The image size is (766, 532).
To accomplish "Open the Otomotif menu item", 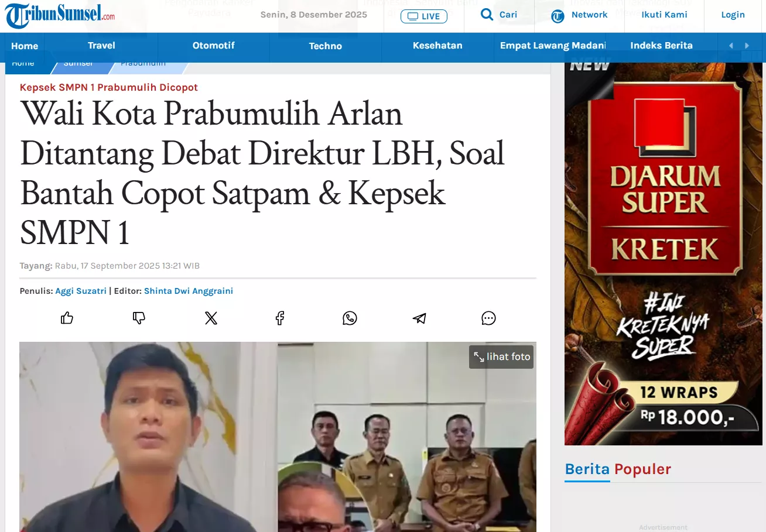I will (213, 46).
